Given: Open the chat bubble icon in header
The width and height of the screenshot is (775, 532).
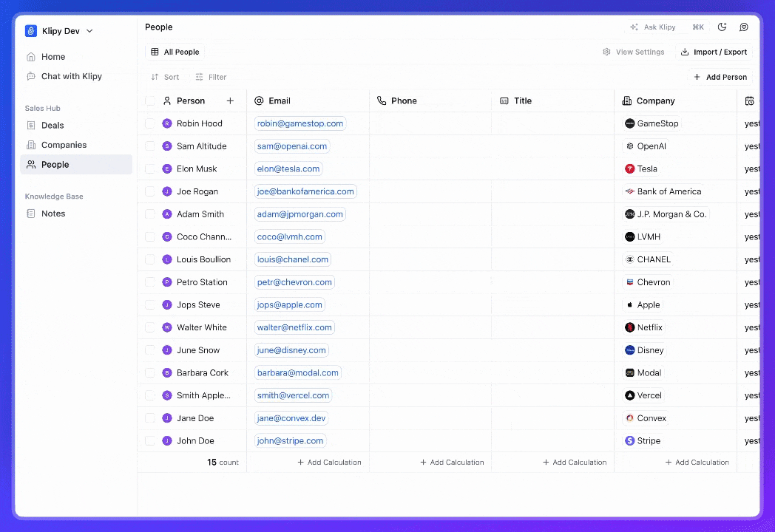Looking at the screenshot, I should (x=744, y=27).
